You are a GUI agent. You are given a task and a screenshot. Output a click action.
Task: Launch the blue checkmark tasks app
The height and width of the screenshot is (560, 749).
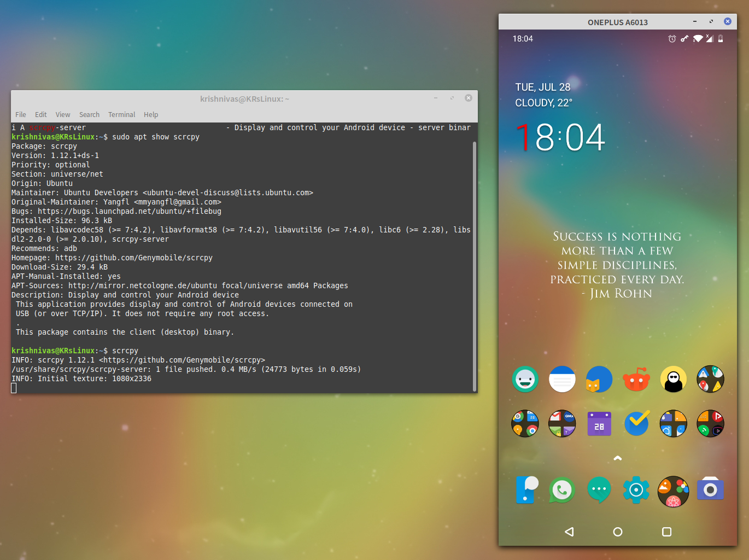pyautogui.click(x=636, y=423)
